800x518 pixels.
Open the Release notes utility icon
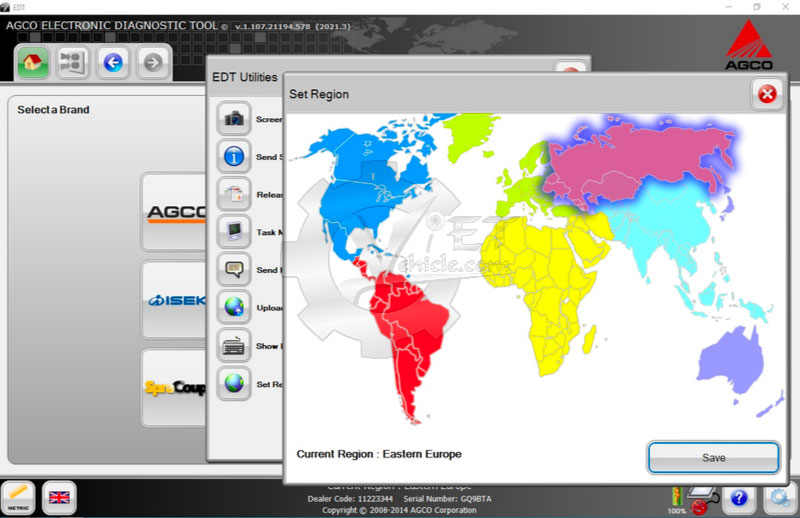coord(234,194)
